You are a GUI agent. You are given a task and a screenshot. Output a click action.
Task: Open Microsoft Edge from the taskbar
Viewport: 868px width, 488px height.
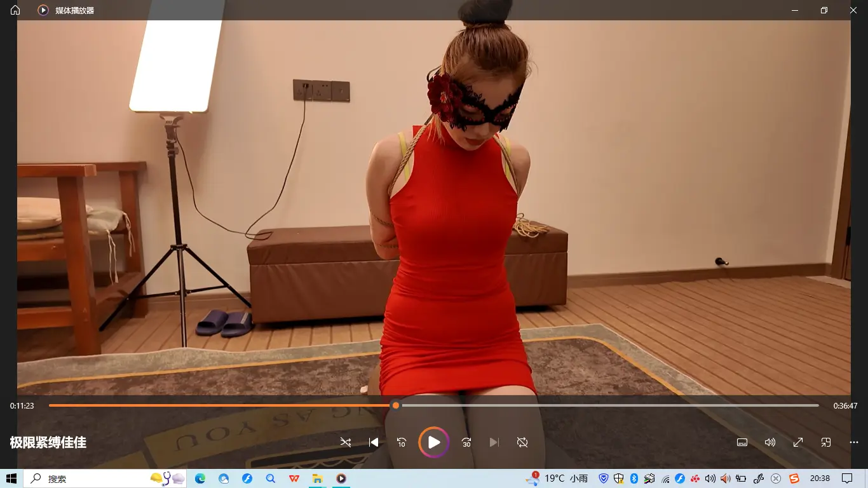pyautogui.click(x=200, y=478)
